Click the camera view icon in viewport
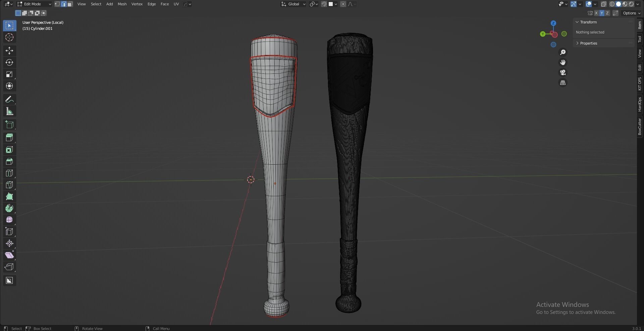This screenshot has width=644, height=331. point(563,72)
